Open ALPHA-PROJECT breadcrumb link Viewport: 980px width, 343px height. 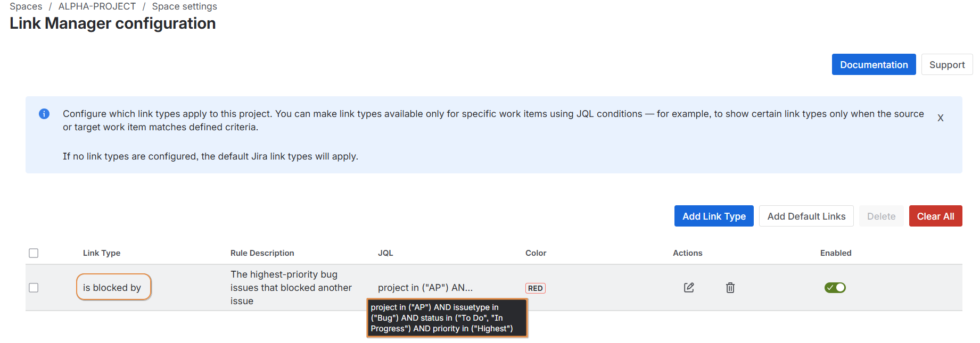click(97, 6)
